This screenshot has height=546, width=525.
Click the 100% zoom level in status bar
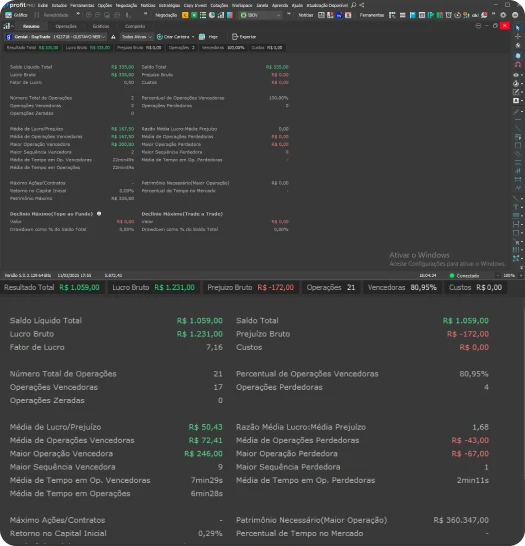(x=509, y=275)
